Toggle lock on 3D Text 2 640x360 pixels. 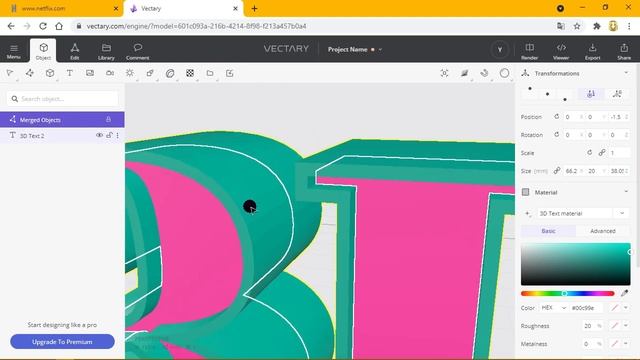pyautogui.click(x=109, y=135)
